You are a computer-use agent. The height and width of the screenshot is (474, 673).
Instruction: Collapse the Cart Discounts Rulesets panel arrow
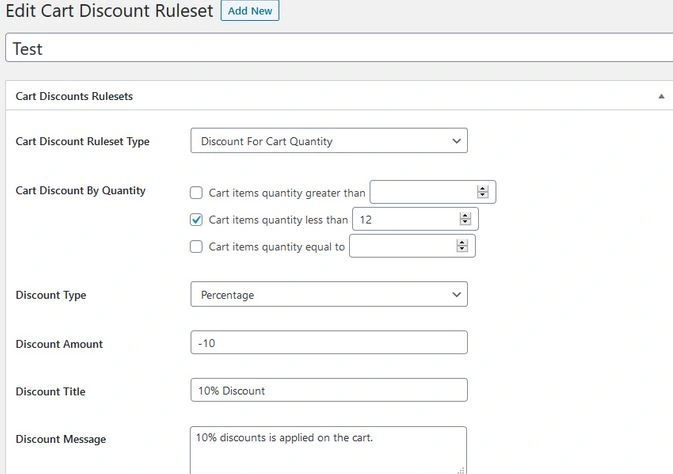(x=661, y=97)
